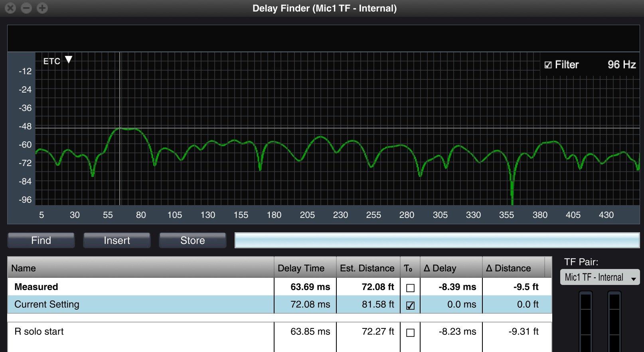Open the TF Pair dropdown Mic1 TF - Internal

600,277
